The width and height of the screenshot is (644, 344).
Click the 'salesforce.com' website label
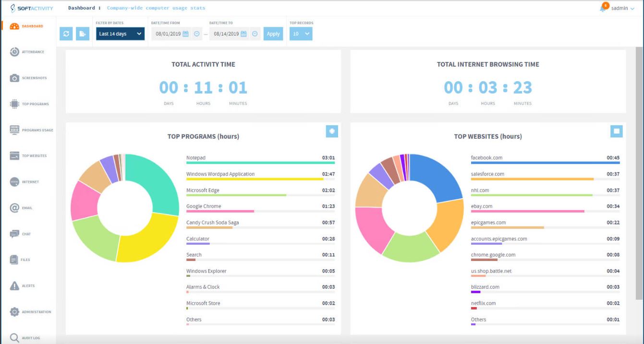[x=487, y=174]
